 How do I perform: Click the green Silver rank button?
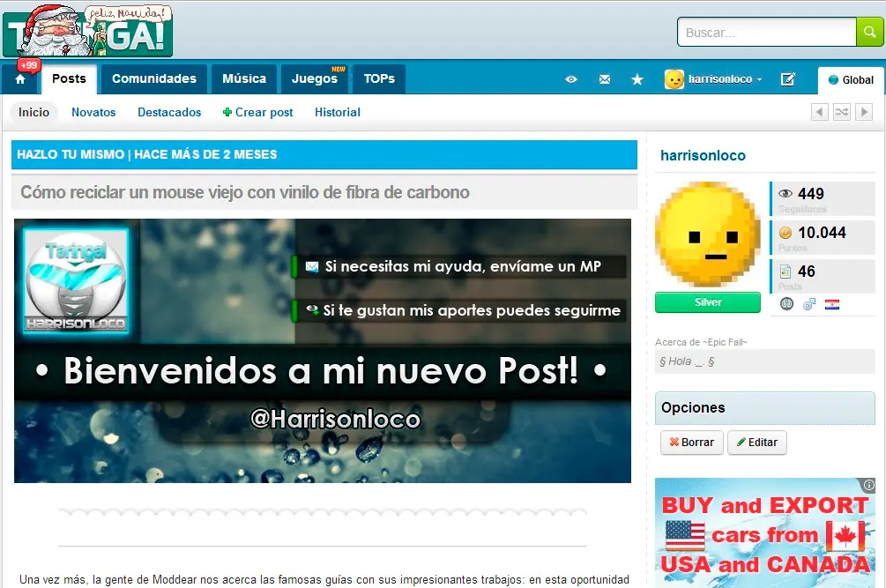click(707, 302)
